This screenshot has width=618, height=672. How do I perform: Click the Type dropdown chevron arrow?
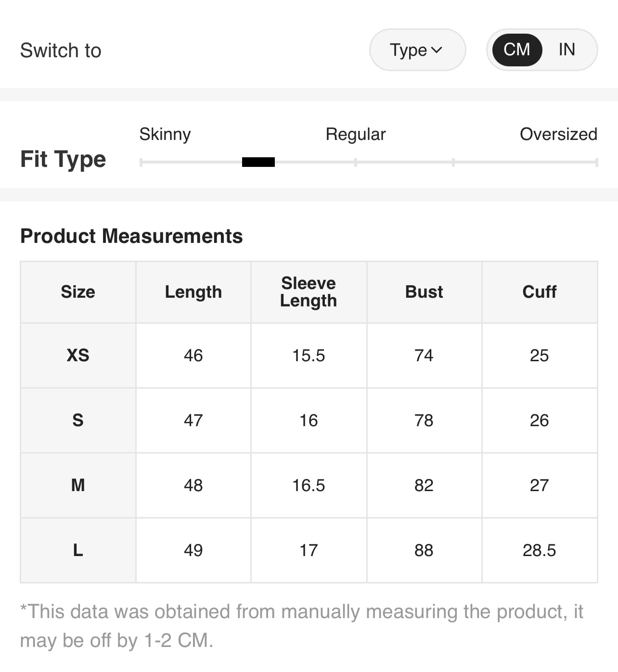[437, 50]
